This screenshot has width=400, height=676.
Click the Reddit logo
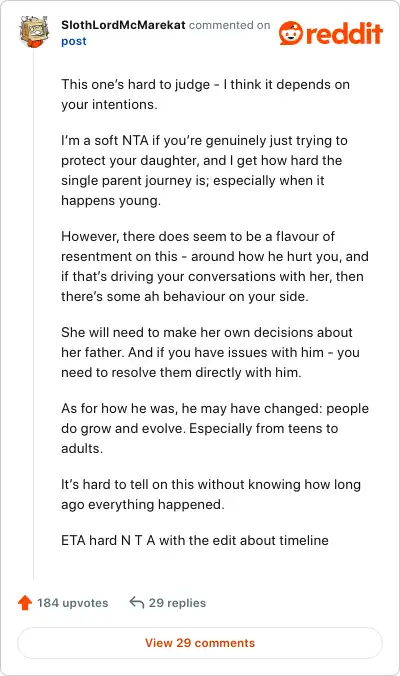click(x=331, y=33)
